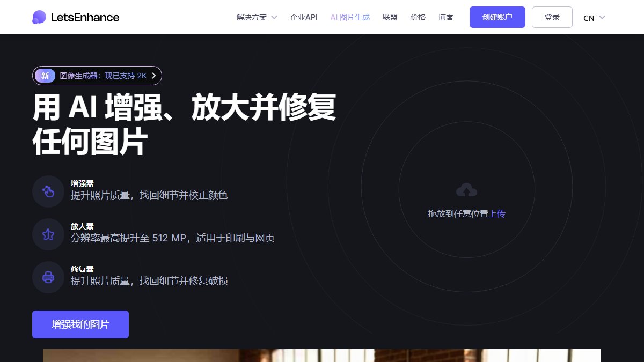Click the headline 用 AI 增强、放大并修复
This screenshot has width=644, height=362.
[184, 108]
